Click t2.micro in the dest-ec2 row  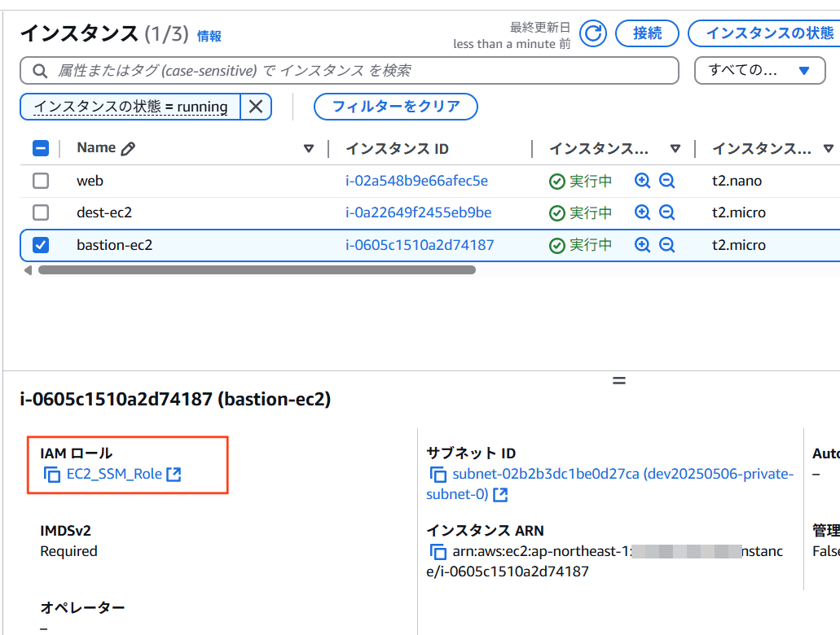click(x=739, y=212)
